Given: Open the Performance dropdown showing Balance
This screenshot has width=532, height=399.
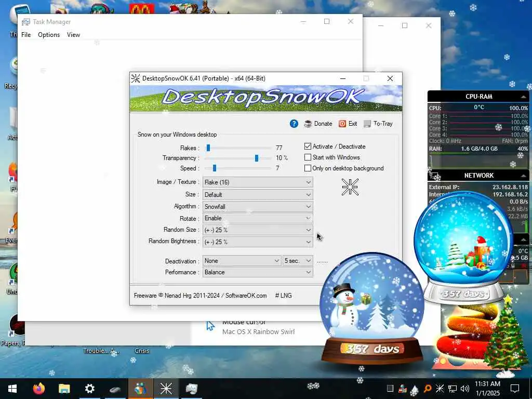Looking at the screenshot, I should pyautogui.click(x=258, y=272).
